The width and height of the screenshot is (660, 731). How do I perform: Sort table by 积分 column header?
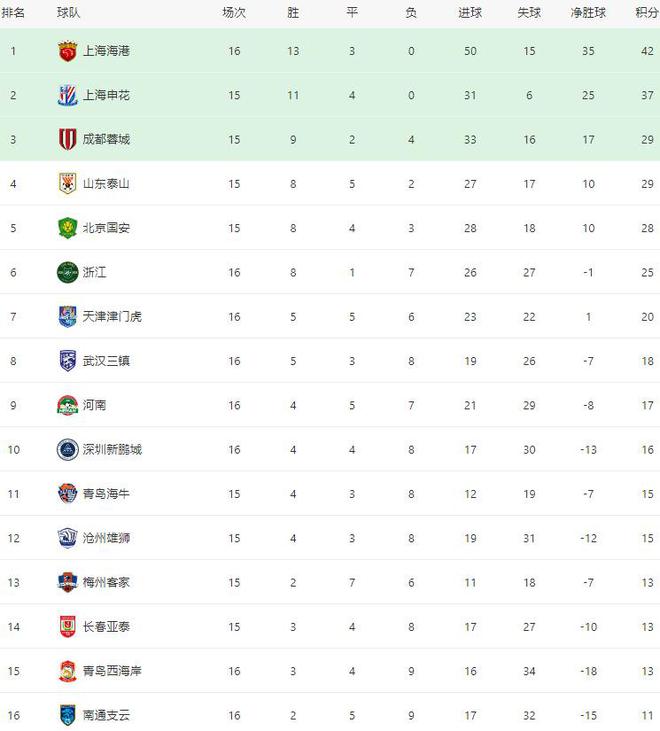pyautogui.click(x=646, y=13)
